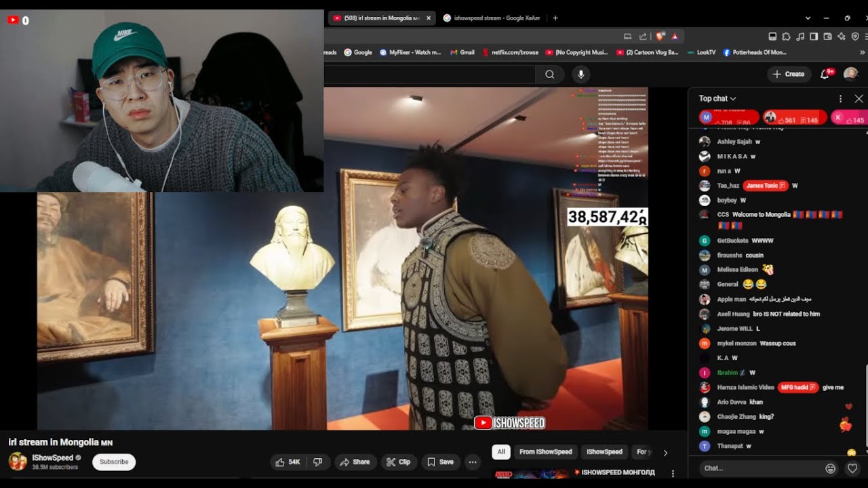The width and height of the screenshot is (868, 488).
Task: Click the YouTube search input box
Action: 429,74
